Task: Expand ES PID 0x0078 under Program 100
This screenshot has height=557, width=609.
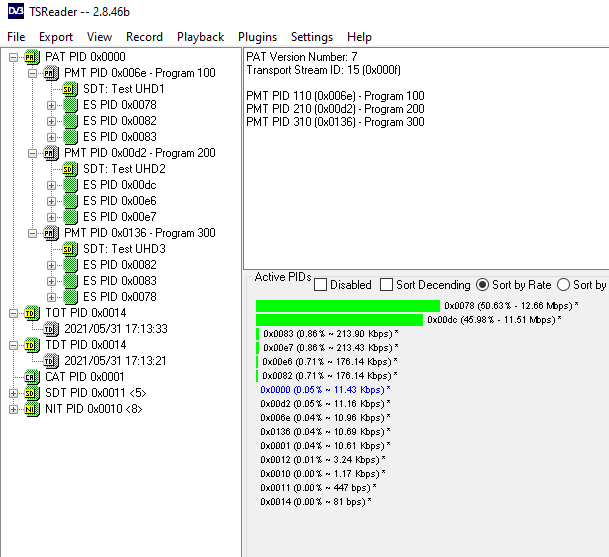Action: [51, 105]
